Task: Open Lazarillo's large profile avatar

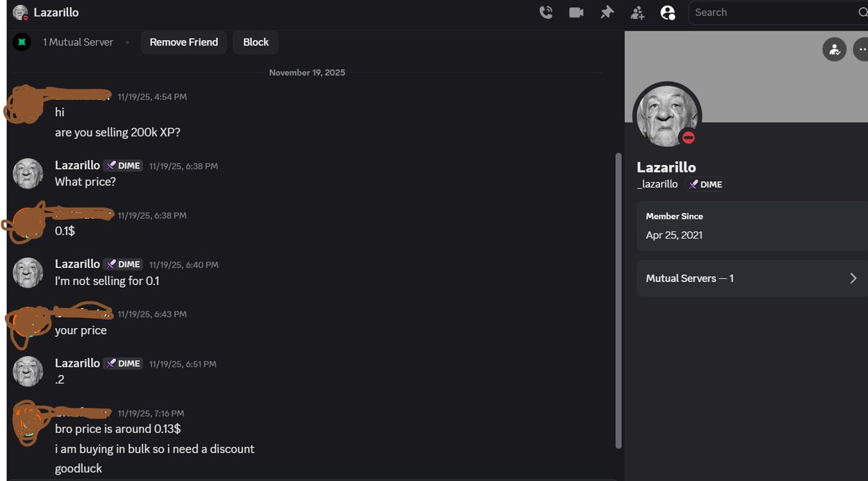Action: [667, 117]
